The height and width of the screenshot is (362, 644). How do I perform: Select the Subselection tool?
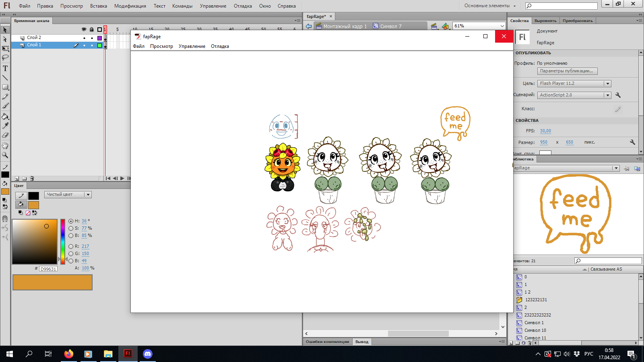point(5,39)
